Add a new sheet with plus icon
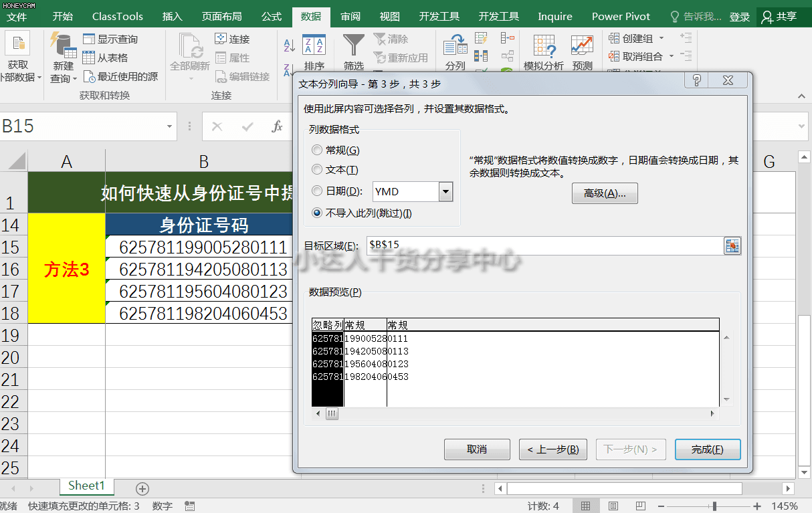 142,488
